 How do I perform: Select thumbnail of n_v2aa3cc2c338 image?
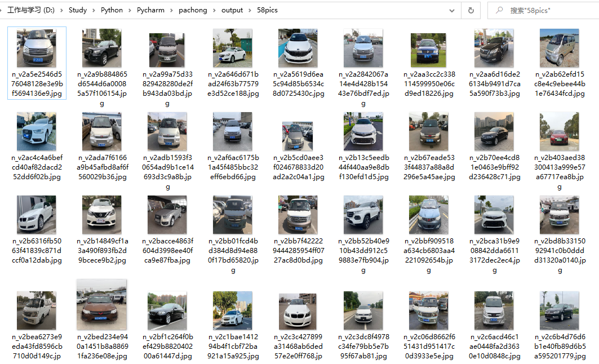coord(429,50)
